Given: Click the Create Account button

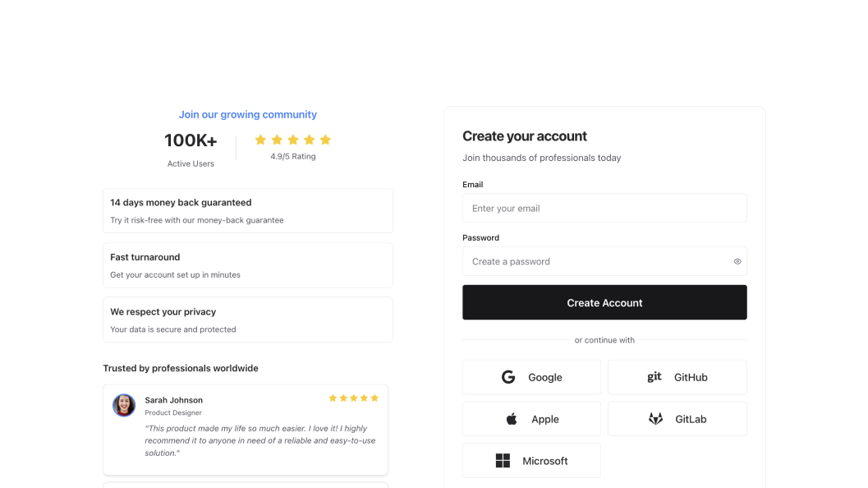Looking at the screenshot, I should 604,302.
